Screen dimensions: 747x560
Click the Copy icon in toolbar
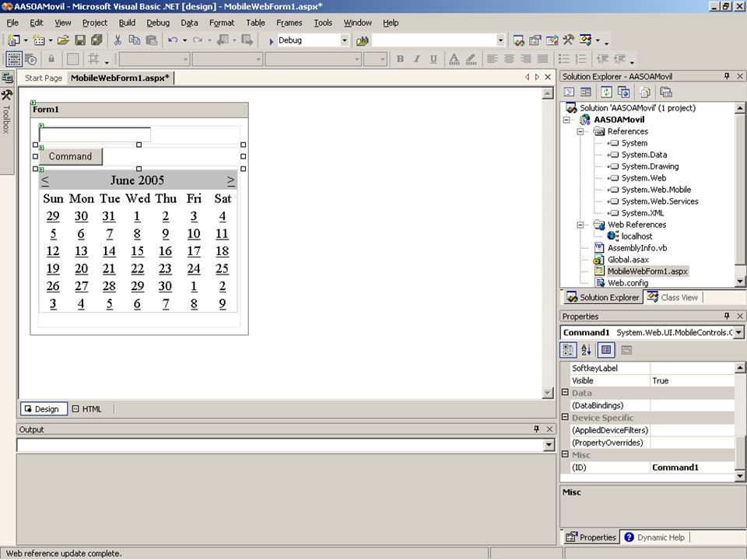[x=135, y=40]
